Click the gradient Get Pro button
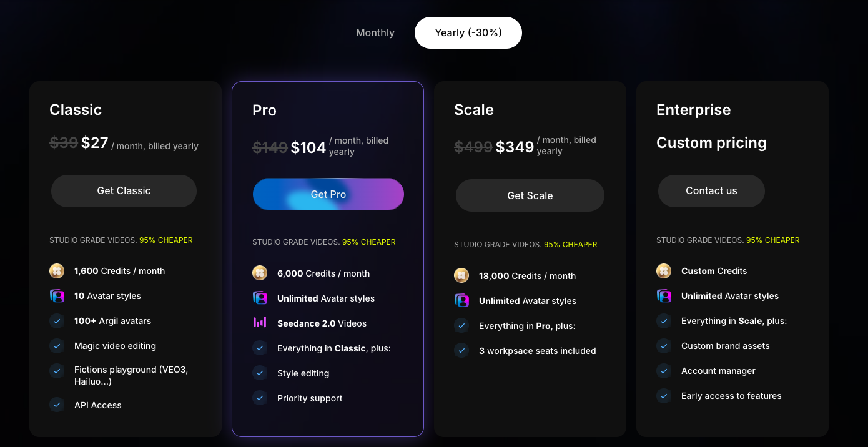868x447 pixels. click(328, 194)
